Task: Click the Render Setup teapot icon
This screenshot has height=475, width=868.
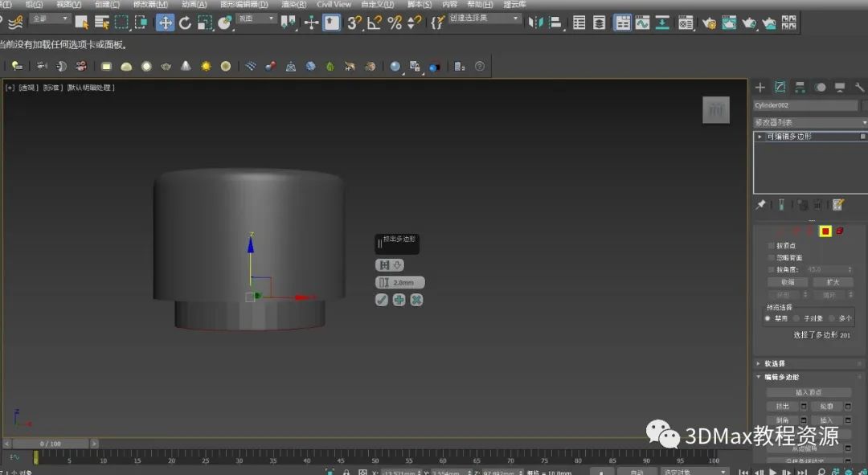Action: pos(709,23)
